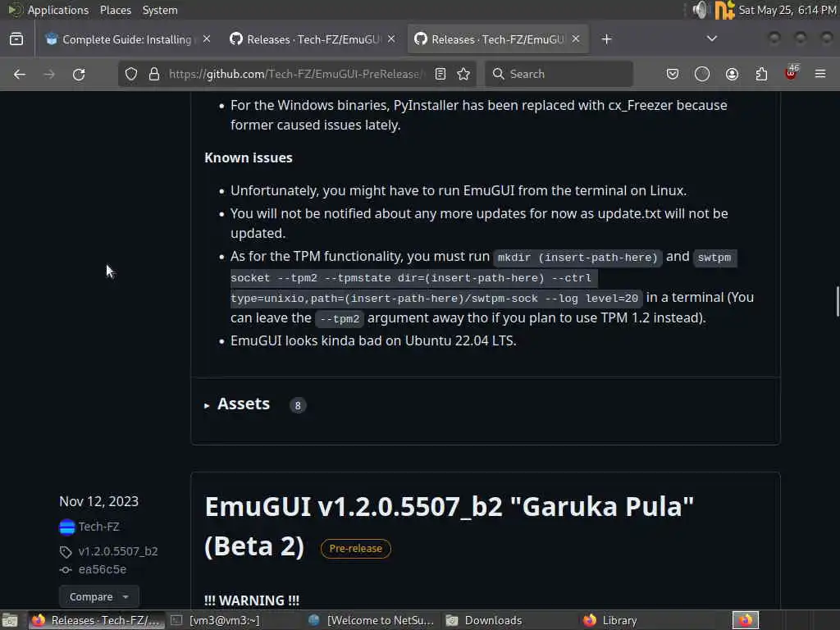Toggle reader view icon in address bar

point(441,74)
